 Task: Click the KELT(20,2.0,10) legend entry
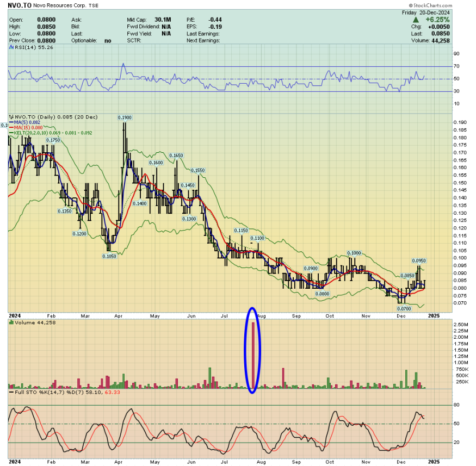pyautogui.click(x=51, y=133)
